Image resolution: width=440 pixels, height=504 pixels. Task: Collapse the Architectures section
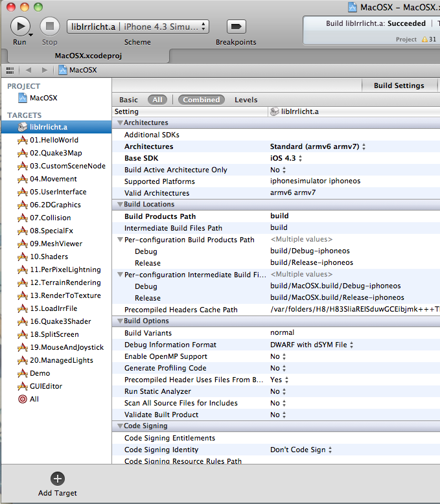pyautogui.click(x=120, y=123)
